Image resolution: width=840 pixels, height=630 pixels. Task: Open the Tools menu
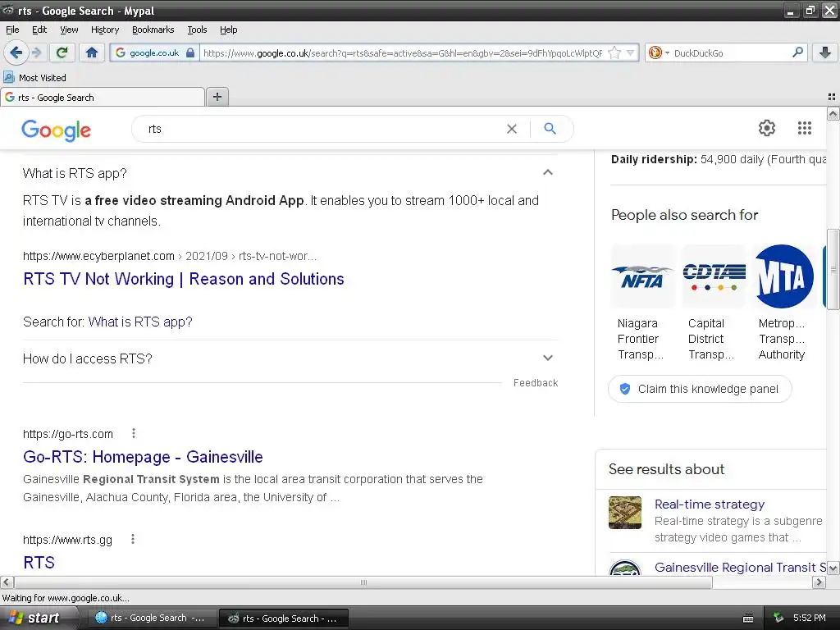tap(197, 30)
